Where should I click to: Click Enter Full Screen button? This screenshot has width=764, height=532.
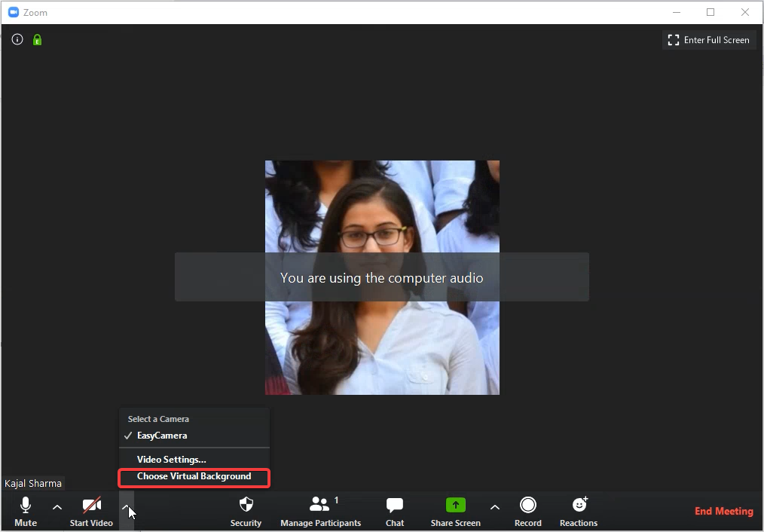(x=708, y=40)
